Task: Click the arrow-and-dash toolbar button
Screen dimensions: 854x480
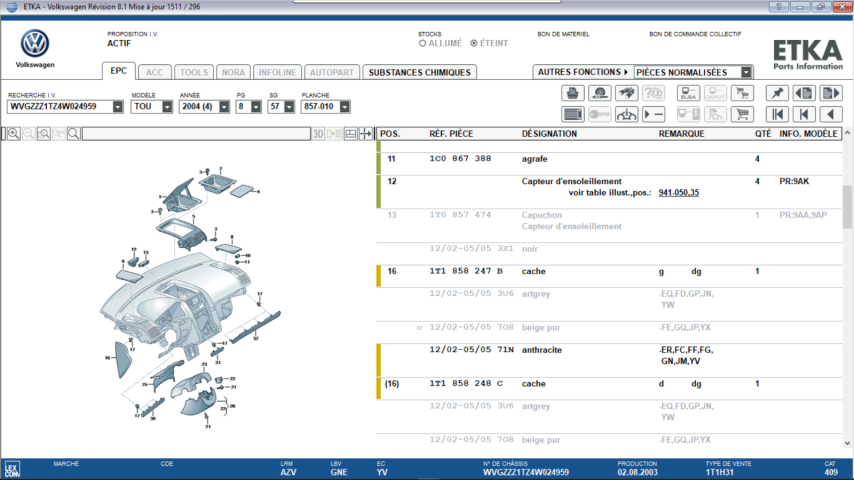Action: 653,114
